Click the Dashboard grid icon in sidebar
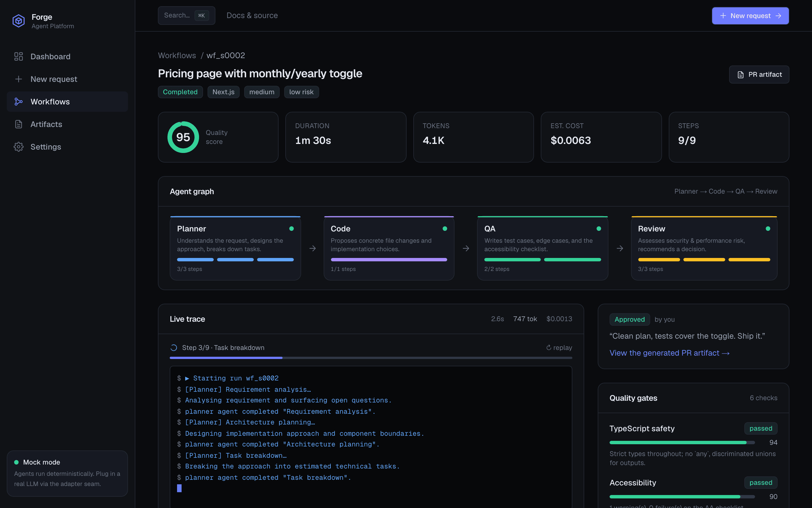This screenshot has width=812, height=508. 18,56
